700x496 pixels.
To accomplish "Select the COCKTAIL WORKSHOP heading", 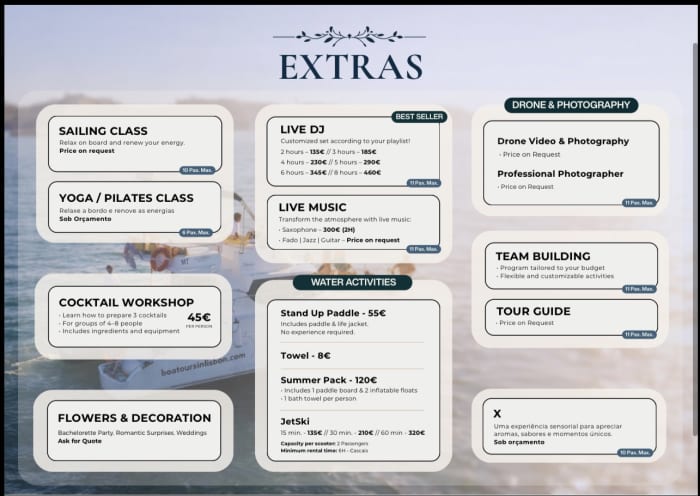I will tap(126, 302).
